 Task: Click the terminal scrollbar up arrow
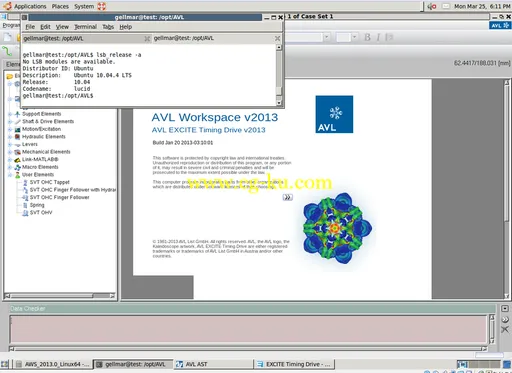tap(279, 48)
